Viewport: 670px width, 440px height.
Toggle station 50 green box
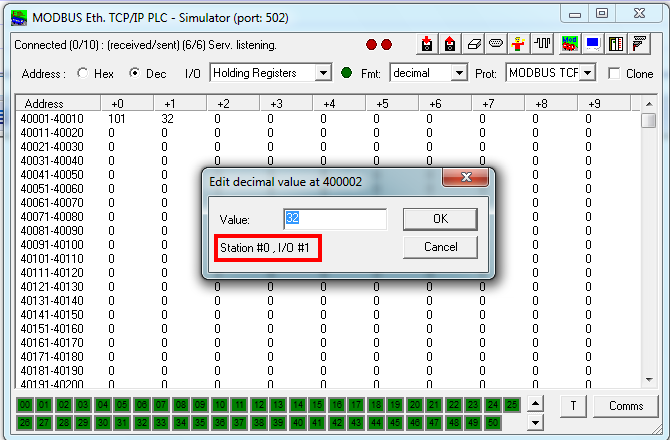[x=492, y=423]
